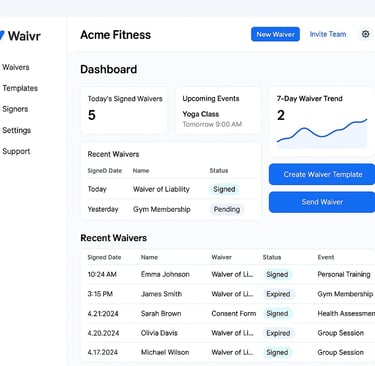375x366 pixels.
Task: Click Create Waiver Template button
Action: point(322,174)
